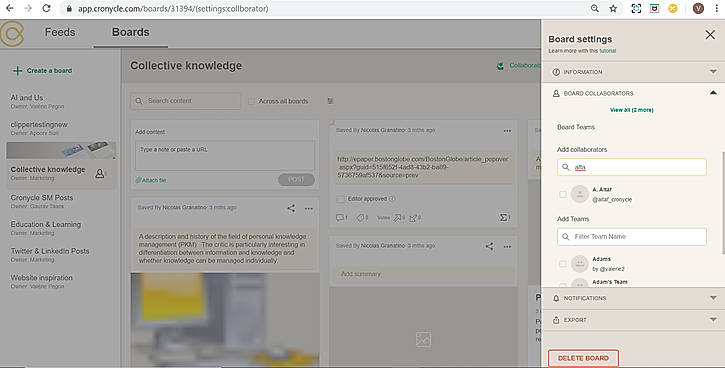Open more options on the Boston Globe card

pyautogui.click(x=507, y=131)
